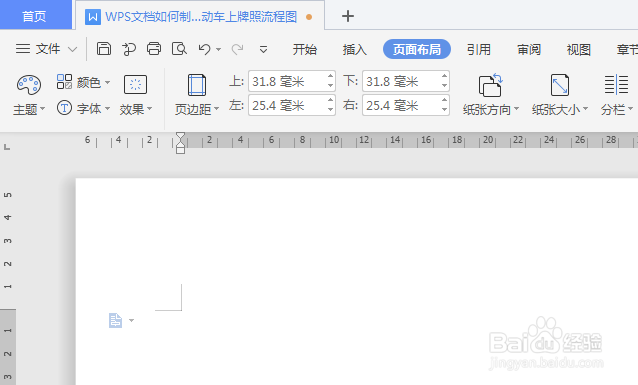
Task: Click the 页边距 margins icon
Action: tap(197, 85)
